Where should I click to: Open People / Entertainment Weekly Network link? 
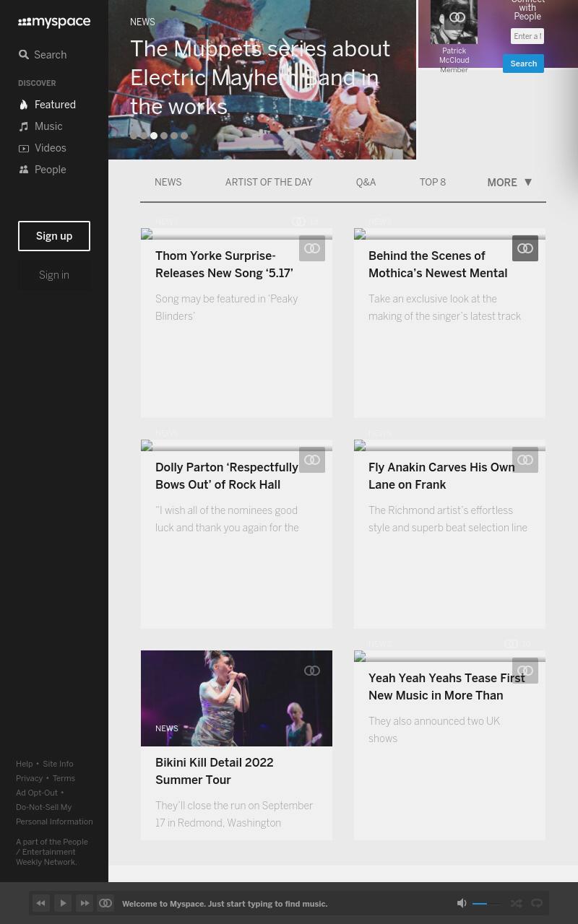tap(52, 852)
